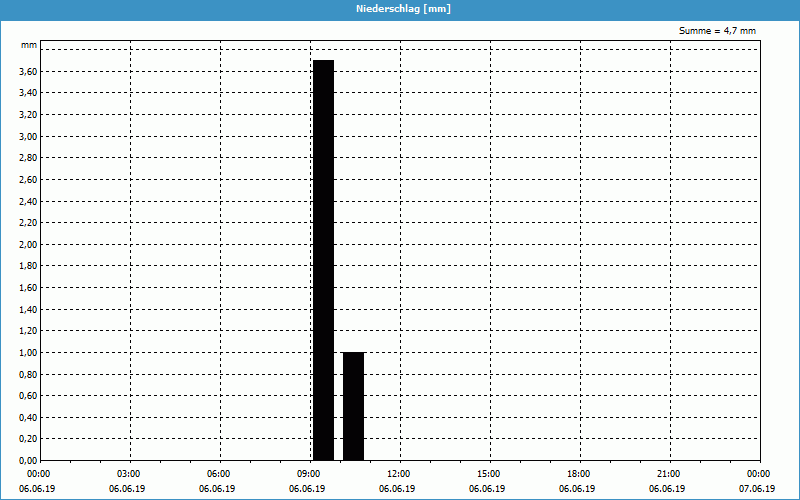This screenshot has height=500, width=800.
Task: Click y-axis value 0,00
Action: 28,461
